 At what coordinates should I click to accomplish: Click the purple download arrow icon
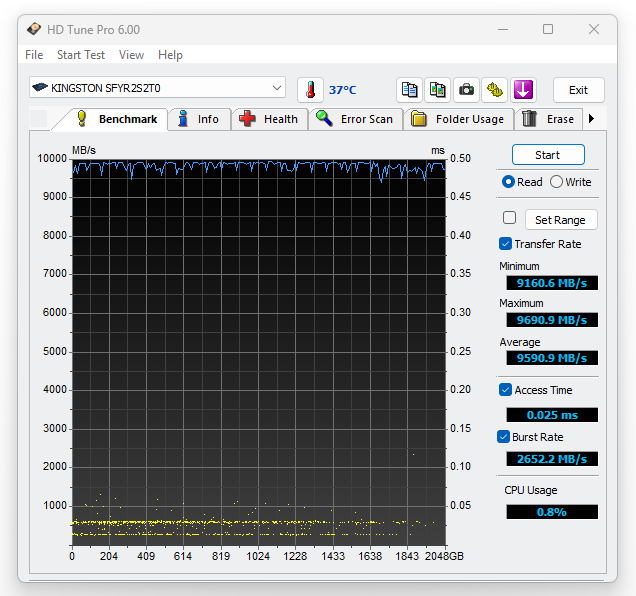(x=522, y=90)
